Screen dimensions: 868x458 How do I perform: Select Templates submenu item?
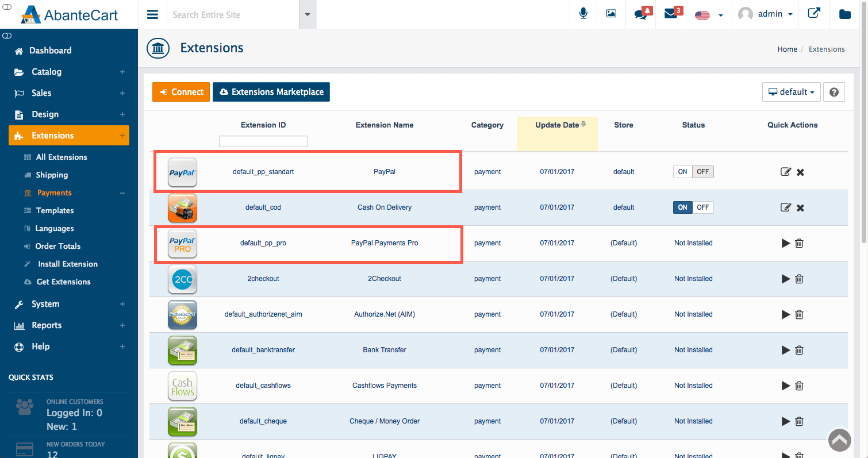pos(55,210)
